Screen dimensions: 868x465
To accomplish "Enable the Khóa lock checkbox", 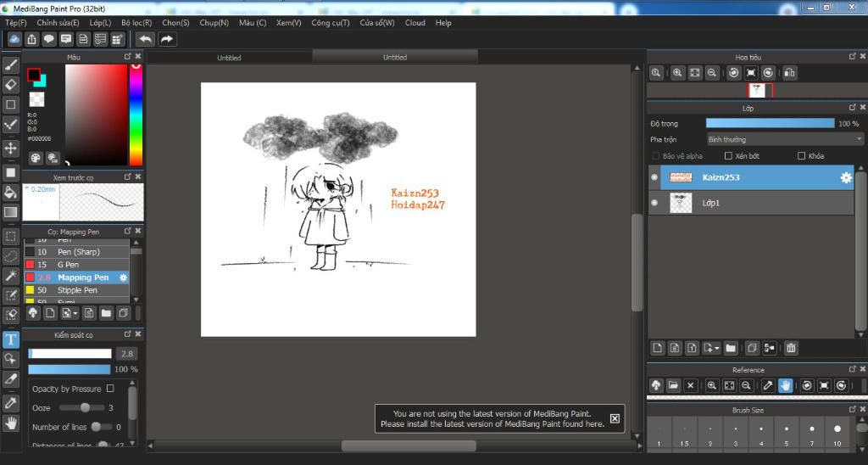I will (801, 156).
